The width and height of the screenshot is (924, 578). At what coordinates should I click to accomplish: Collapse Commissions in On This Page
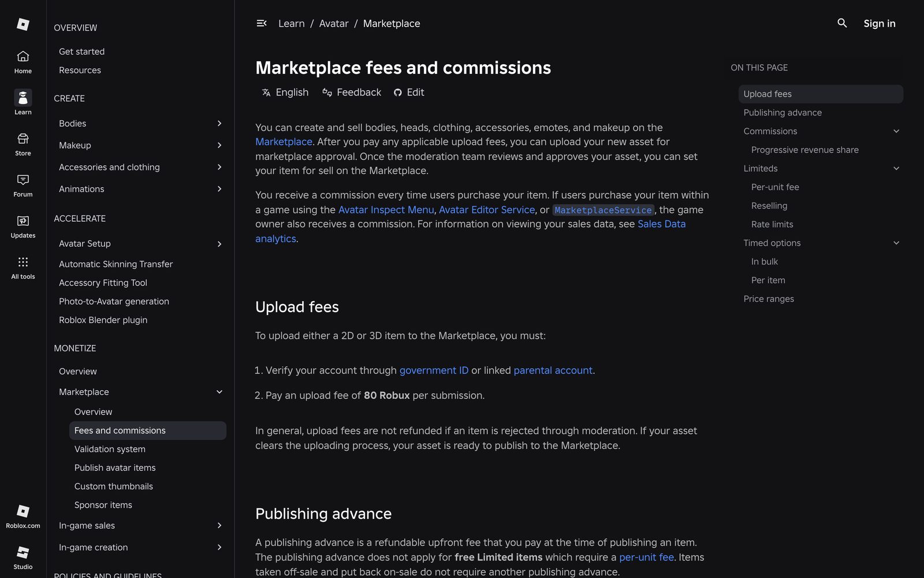click(896, 131)
